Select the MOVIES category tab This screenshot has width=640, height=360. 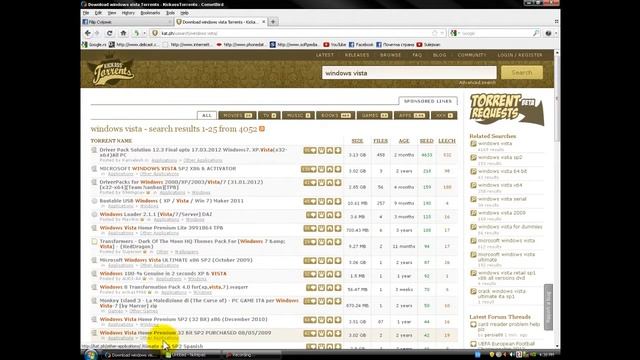pos(237,116)
